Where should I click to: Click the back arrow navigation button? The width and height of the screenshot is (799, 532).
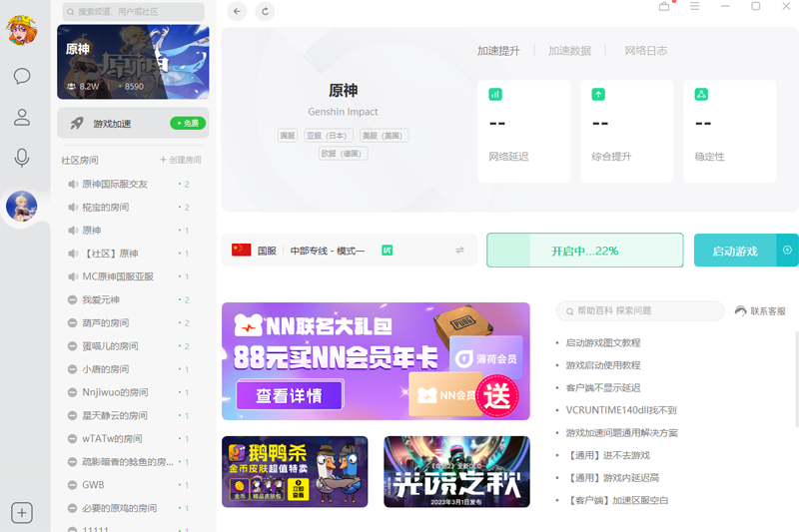tap(237, 11)
